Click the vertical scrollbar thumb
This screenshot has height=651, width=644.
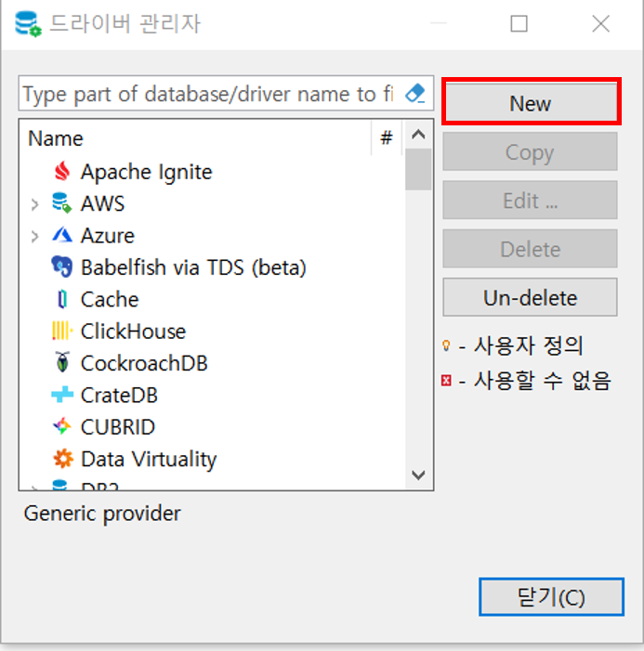[418, 169]
